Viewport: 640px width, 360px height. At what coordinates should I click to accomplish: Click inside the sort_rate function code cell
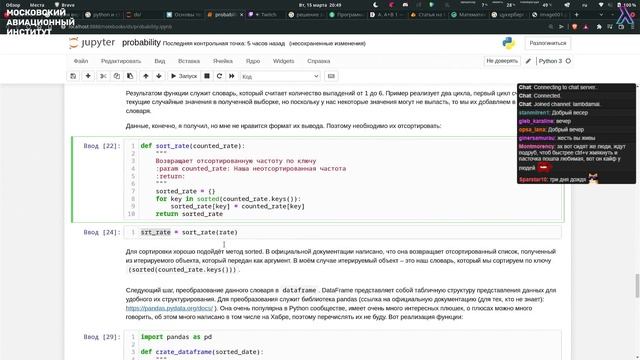click(x=343, y=180)
